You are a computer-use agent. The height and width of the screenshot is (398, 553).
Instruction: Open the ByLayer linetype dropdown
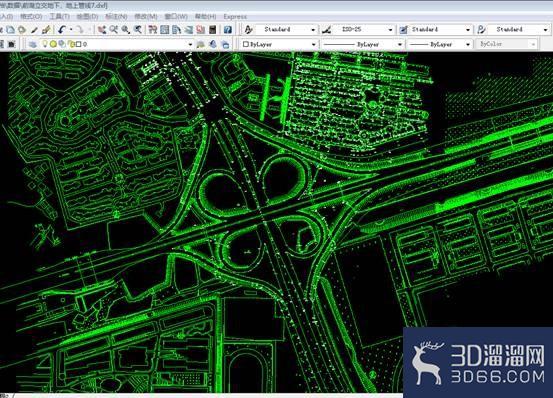(363, 44)
